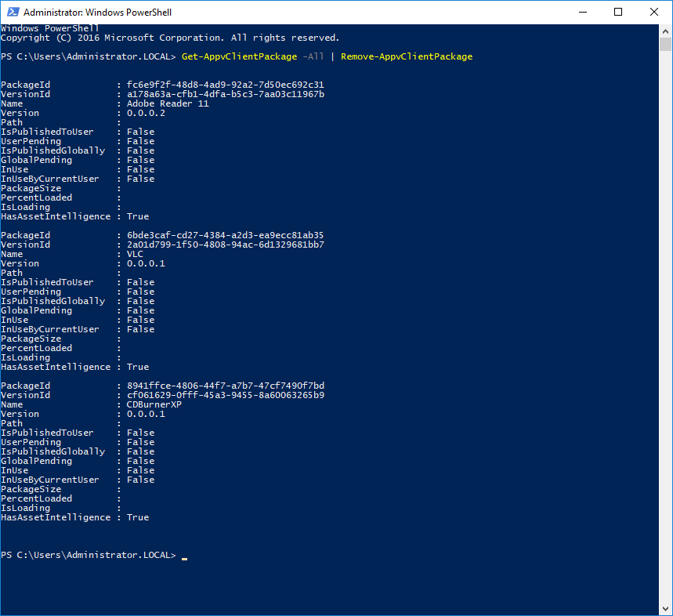The width and height of the screenshot is (673, 616).
Task: Maximize the PowerShell window
Action: click(618, 13)
